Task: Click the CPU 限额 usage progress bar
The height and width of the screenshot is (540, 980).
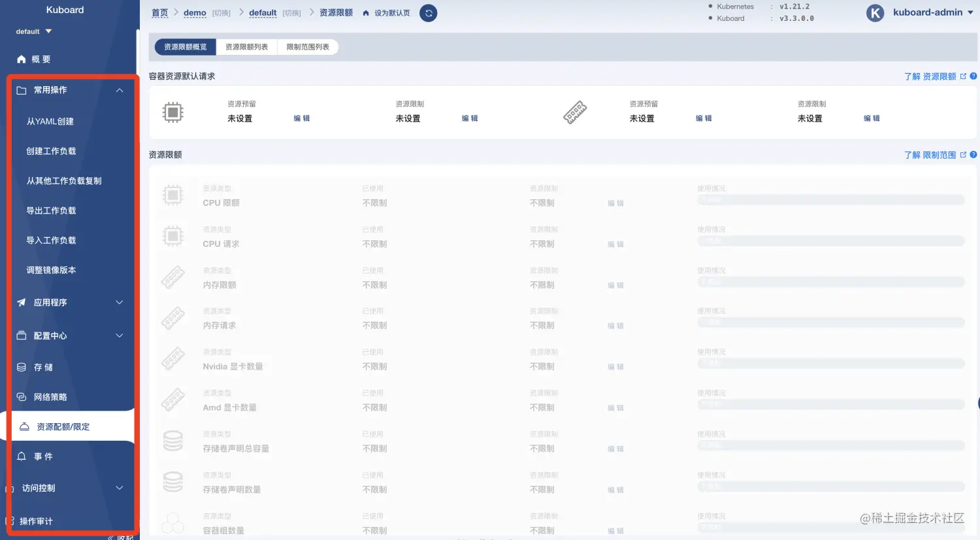Action: click(831, 200)
